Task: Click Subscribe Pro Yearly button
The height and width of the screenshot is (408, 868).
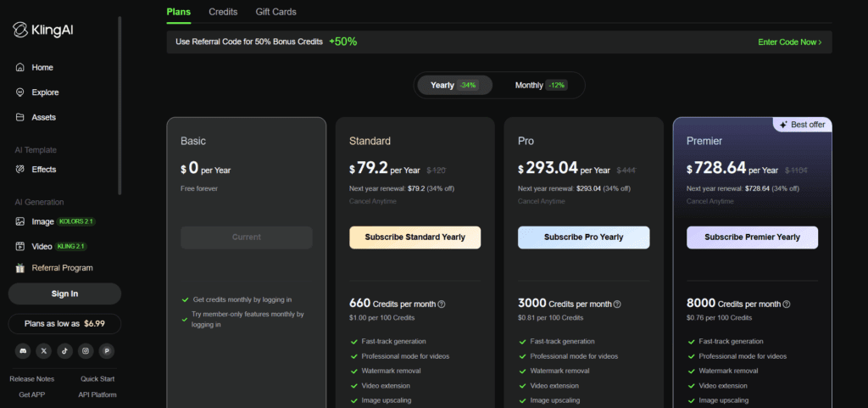Action: coord(583,237)
